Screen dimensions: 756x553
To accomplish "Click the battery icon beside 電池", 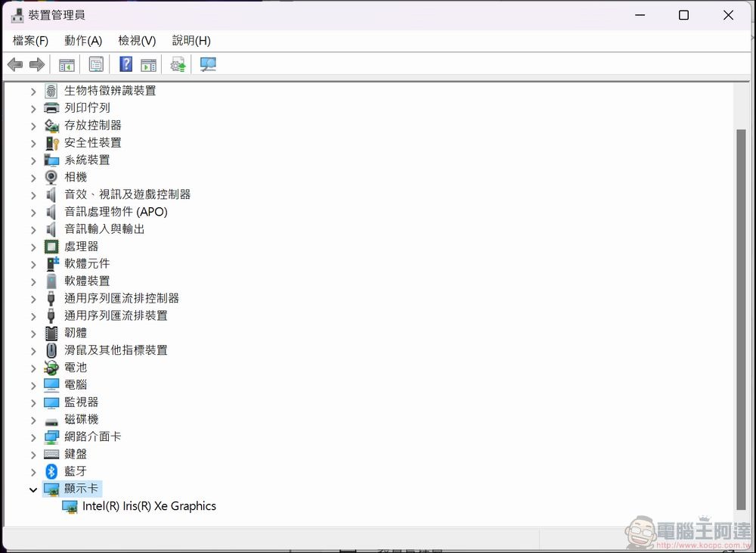I will [51, 367].
